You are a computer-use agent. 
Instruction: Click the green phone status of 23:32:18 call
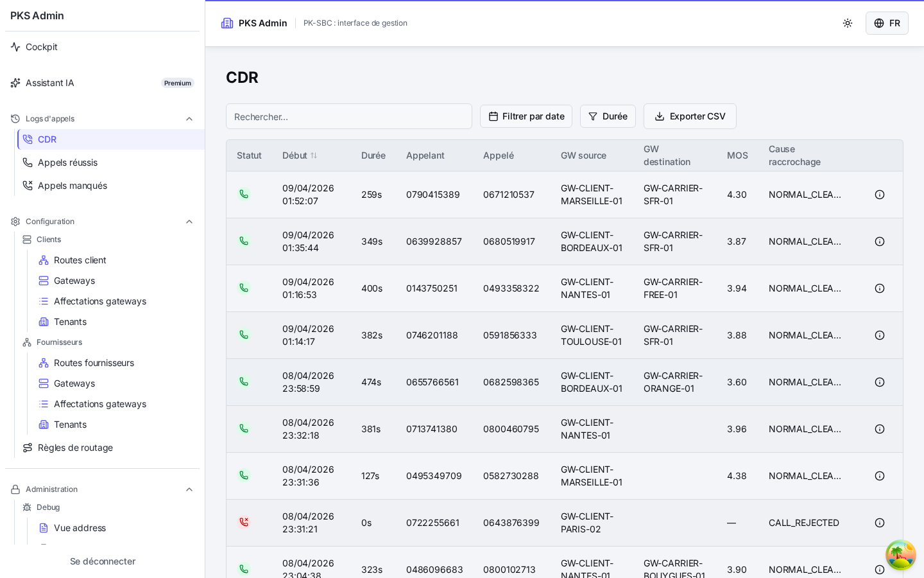244,428
